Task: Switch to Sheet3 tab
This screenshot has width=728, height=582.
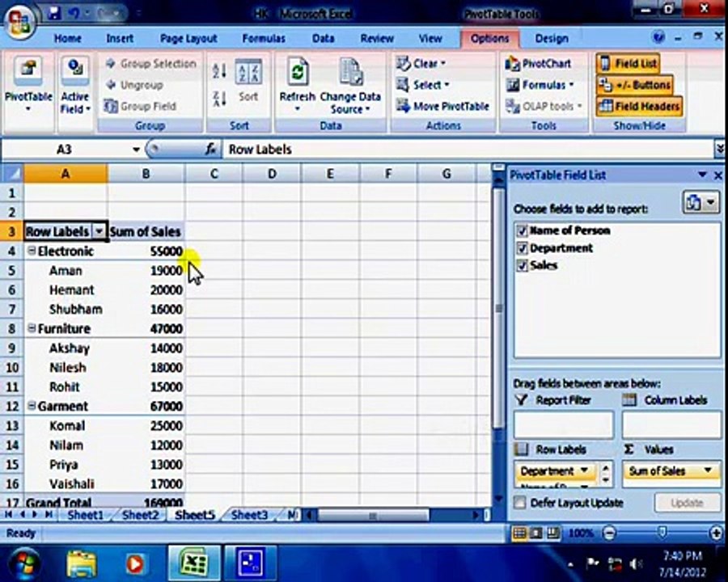Action: pos(249,515)
